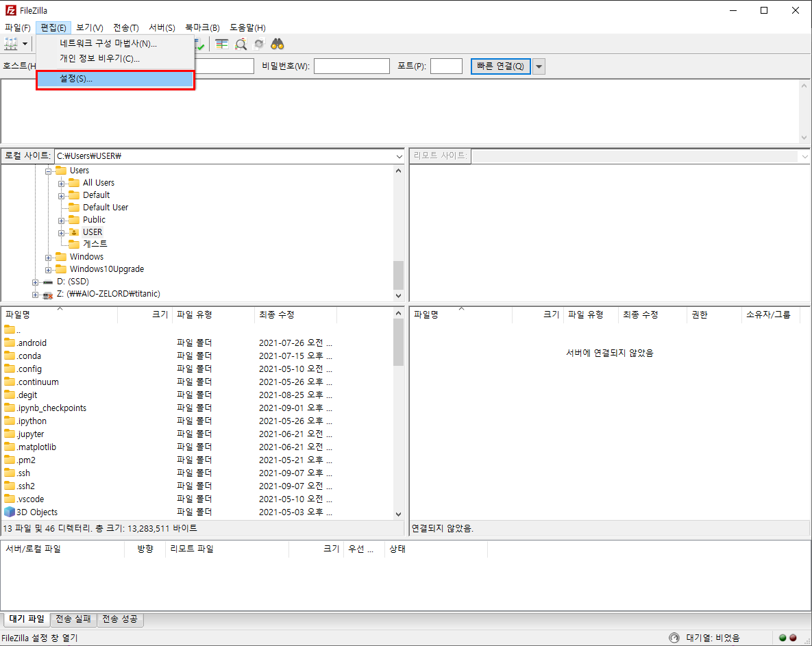Click the FileZilla logo in title bar
The image size is (812, 646).
pos(10,10)
